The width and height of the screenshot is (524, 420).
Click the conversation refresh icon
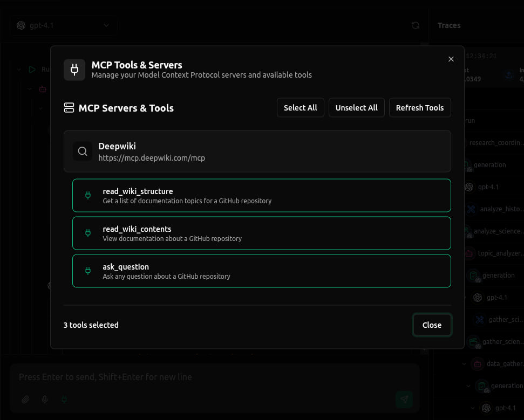[x=415, y=25]
